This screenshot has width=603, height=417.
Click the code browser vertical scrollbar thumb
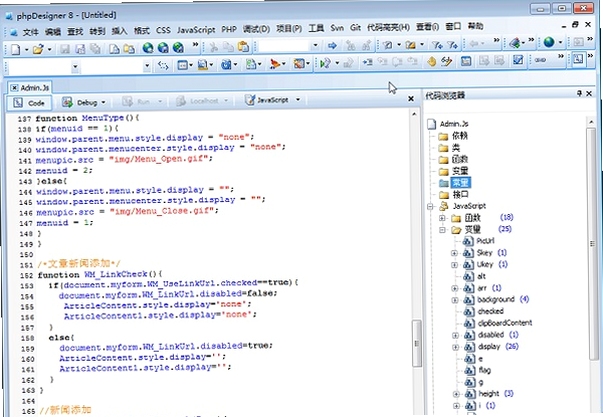592,244
